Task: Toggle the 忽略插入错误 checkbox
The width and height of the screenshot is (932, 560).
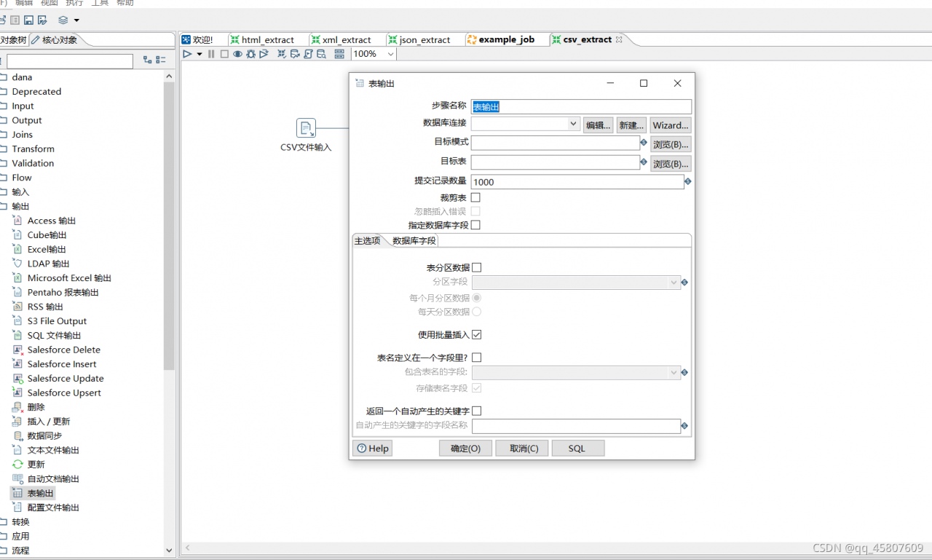Action: point(475,211)
